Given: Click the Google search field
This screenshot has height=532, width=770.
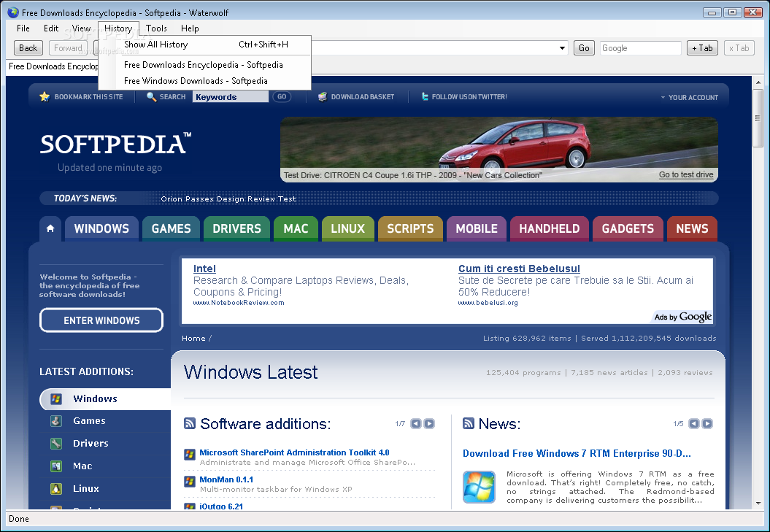Looking at the screenshot, I should pos(640,48).
